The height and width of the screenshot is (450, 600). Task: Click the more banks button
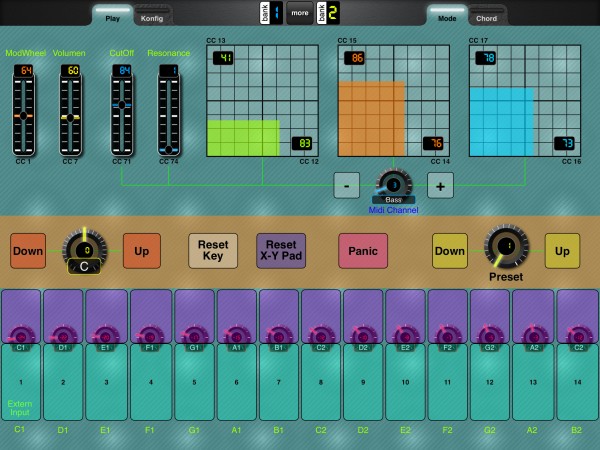pyautogui.click(x=300, y=13)
